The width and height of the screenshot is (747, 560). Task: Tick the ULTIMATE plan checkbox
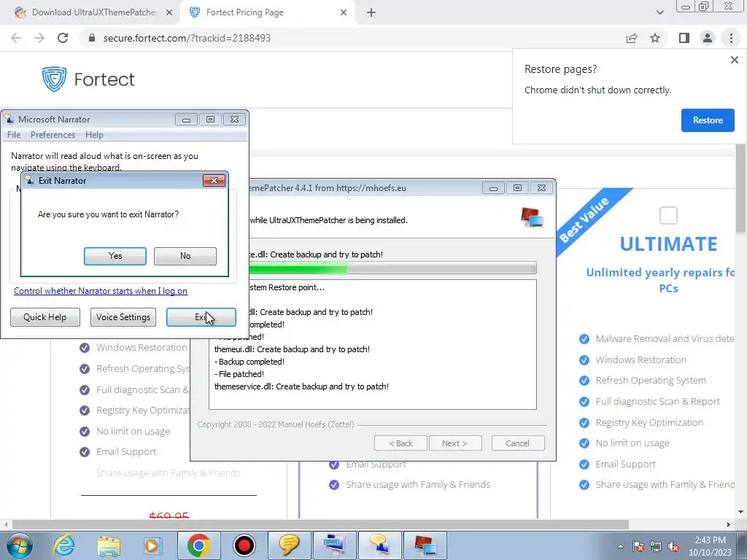[x=668, y=215]
